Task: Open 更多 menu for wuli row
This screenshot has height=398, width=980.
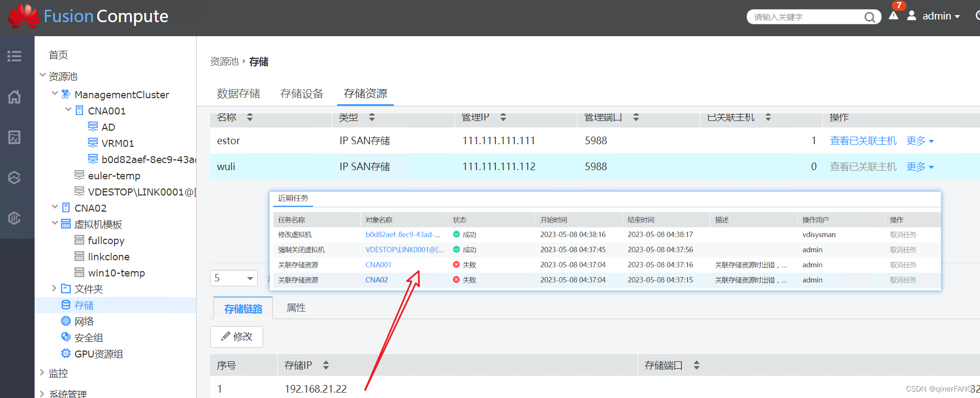Action: (x=920, y=167)
